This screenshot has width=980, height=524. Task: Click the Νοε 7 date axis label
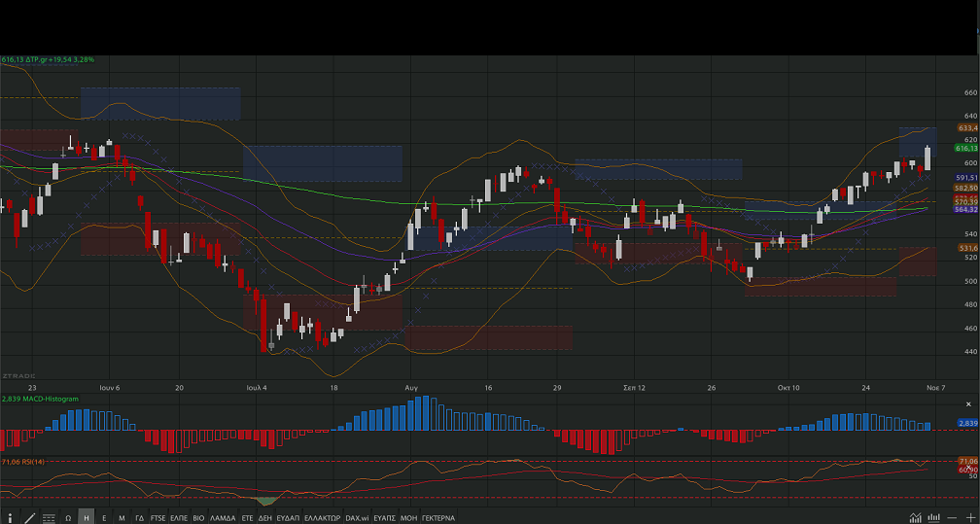pyautogui.click(x=935, y=388)
